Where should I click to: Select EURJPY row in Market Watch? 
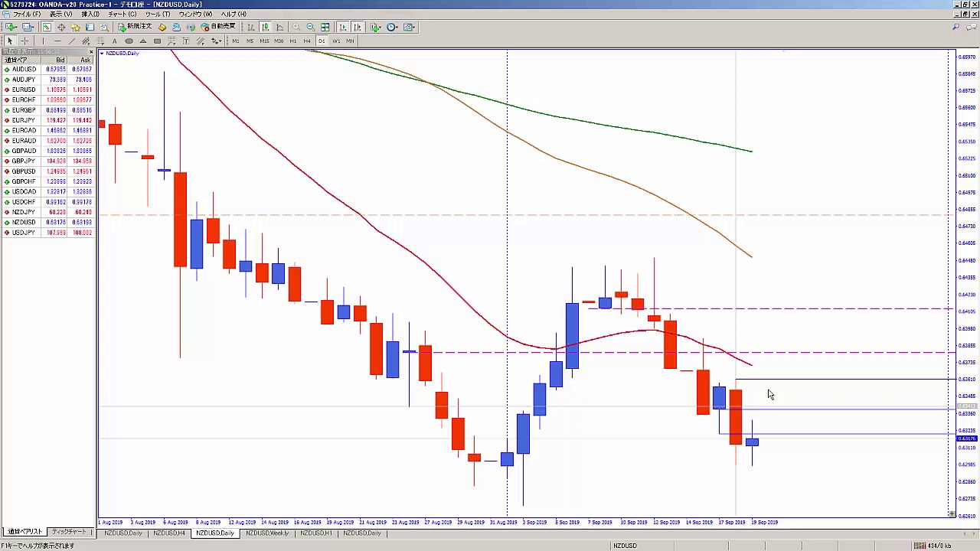point(24,120)
